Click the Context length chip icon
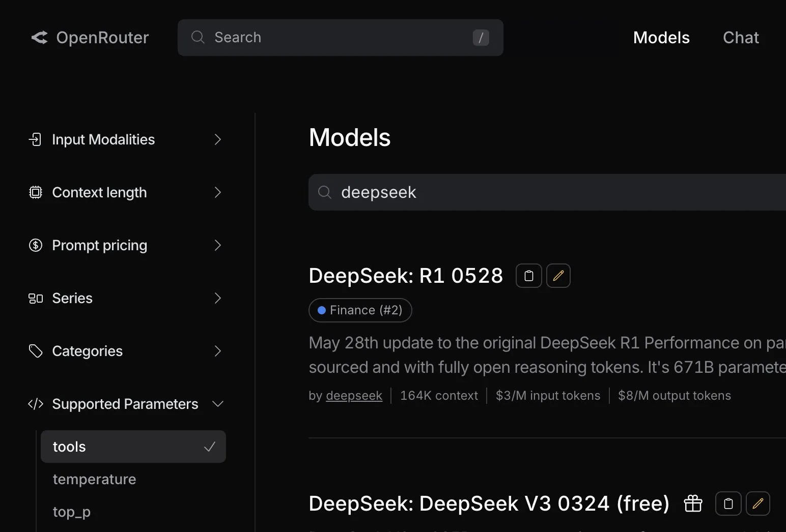The width and height of the screenshot is (786, 532). (35, 192)
